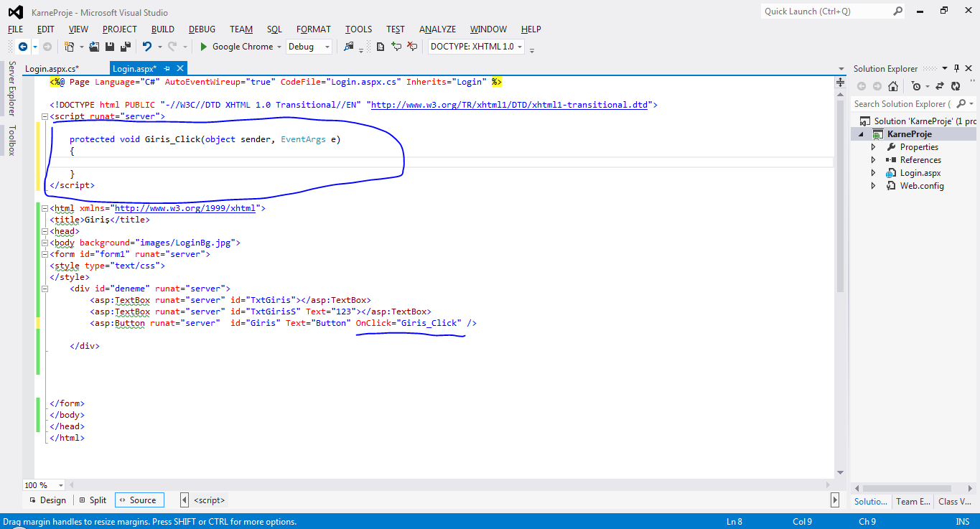Open the Server Explorer side panel
980x529 pixels.
pos(11,89)
